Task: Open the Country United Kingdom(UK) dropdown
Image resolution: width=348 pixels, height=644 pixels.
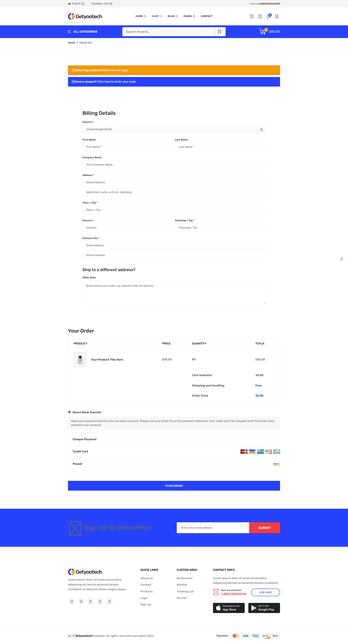Action: 174,129
